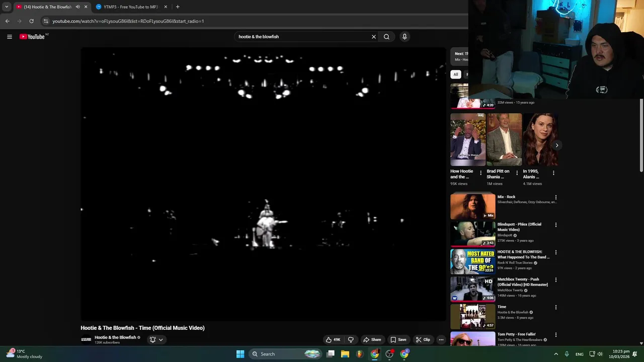Open options for the Time video
The width and height of the screenshot is (644, 362).
coord(556,307)
